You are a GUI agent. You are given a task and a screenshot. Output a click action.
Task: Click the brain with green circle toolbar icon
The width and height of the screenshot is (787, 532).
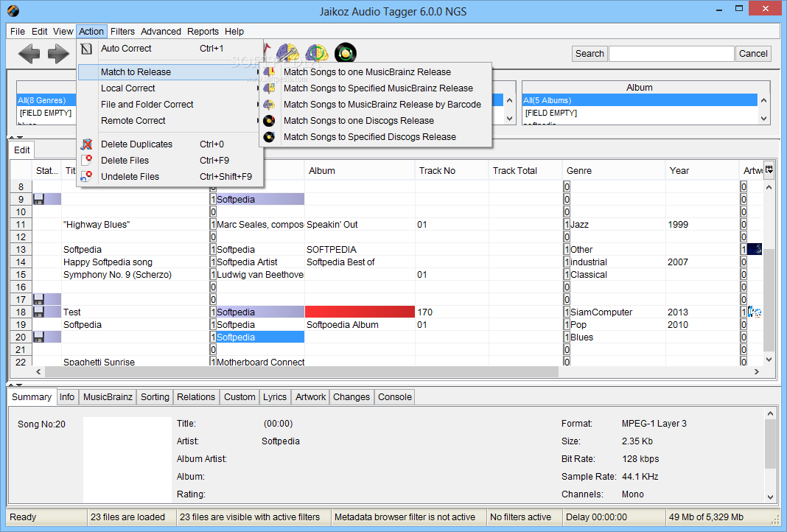pos(317,53)
